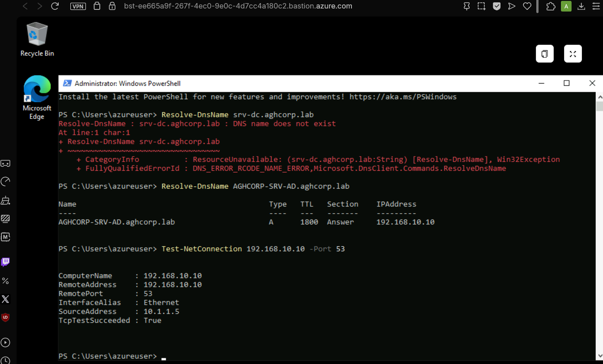Open the sidebar striped screen icon
This screenshot has height=364, width=603.
(x=5, y=219)
